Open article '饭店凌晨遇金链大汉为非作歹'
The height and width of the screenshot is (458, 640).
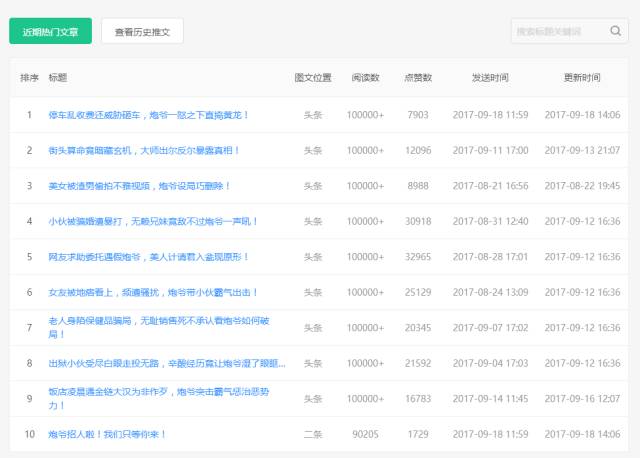(159, 398)
